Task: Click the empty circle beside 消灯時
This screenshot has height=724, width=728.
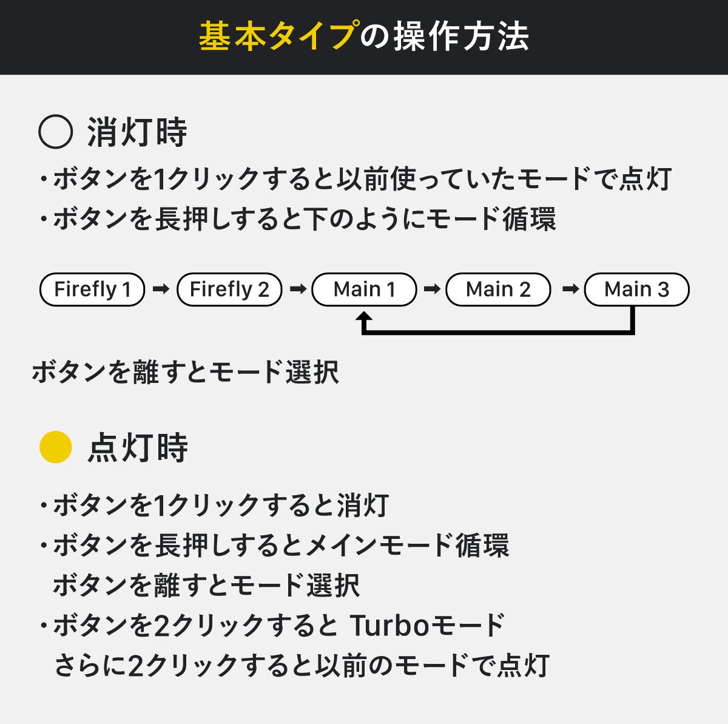Action: 55,132
